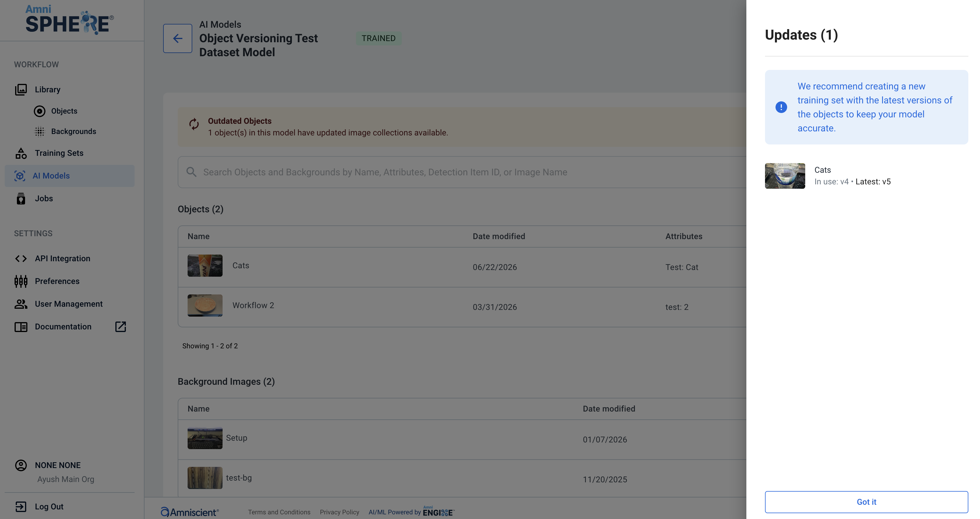
Task: Open Preferences sliders icon
Action: pyautogui.click(x=21, y=281)
